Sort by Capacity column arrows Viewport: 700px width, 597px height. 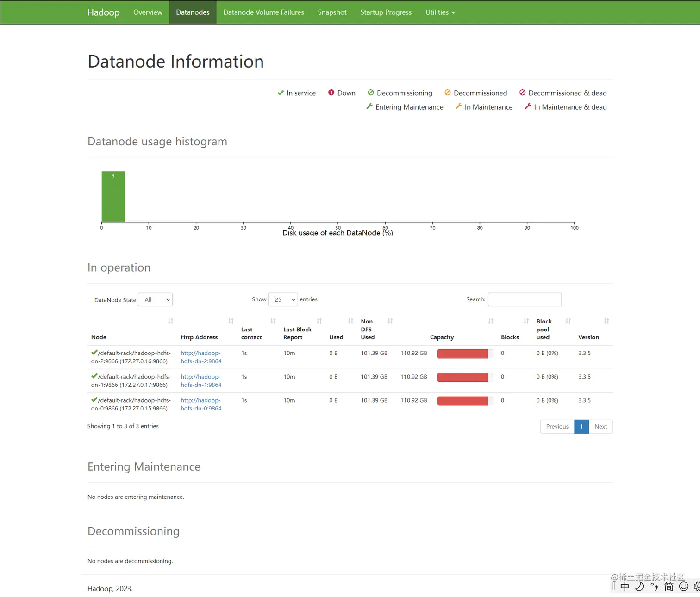[x=491, y=321]
